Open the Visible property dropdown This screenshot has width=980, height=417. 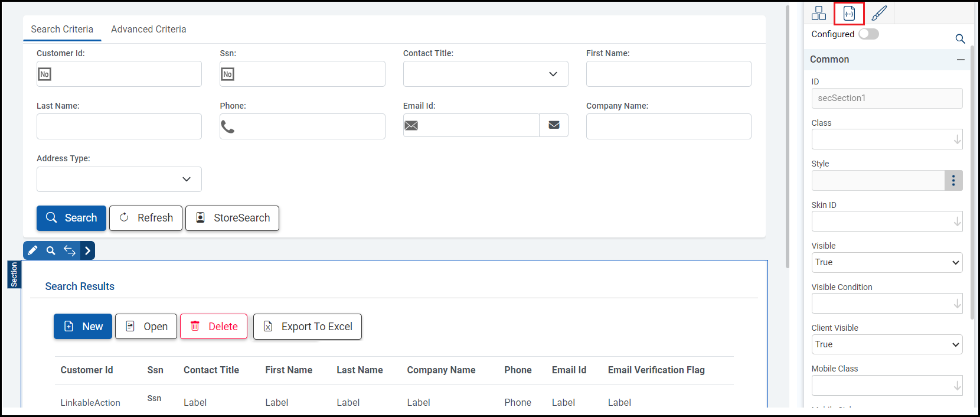pos(887,262)
